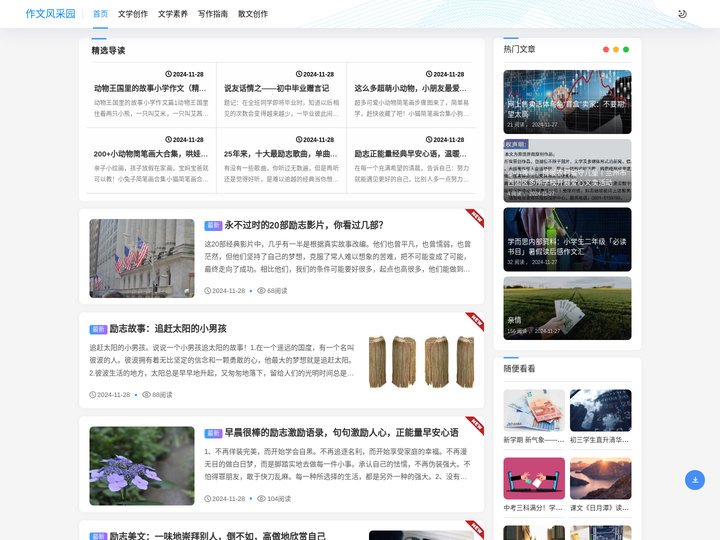Click NEW ribbon on 追赶太阳 card
Viewport: 720px width, 540px height.
click(x=476, y=321)
